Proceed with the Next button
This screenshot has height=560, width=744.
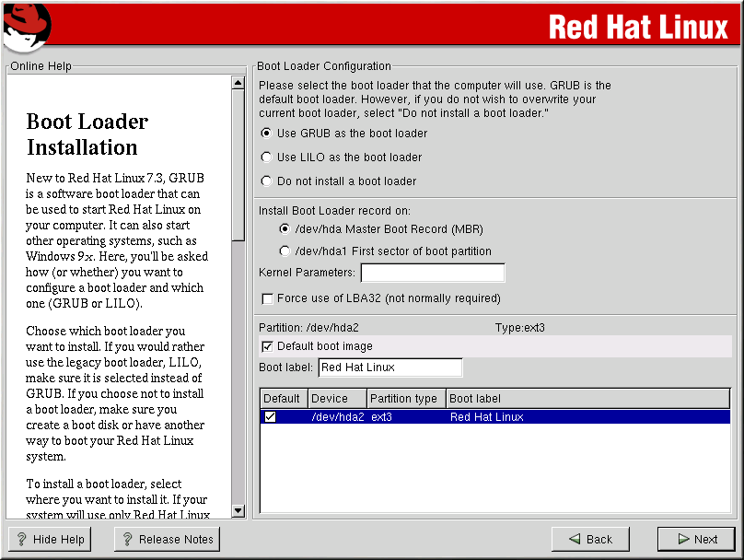pos(696,540)
